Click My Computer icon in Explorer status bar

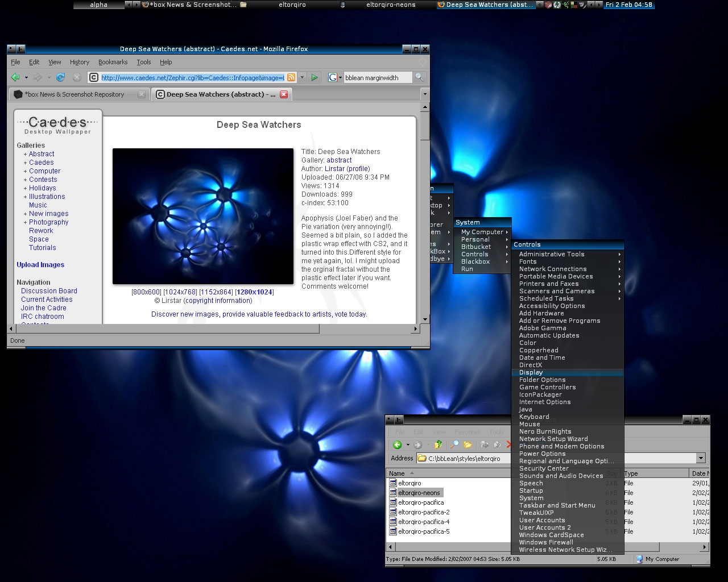click(x=640, y=559)
